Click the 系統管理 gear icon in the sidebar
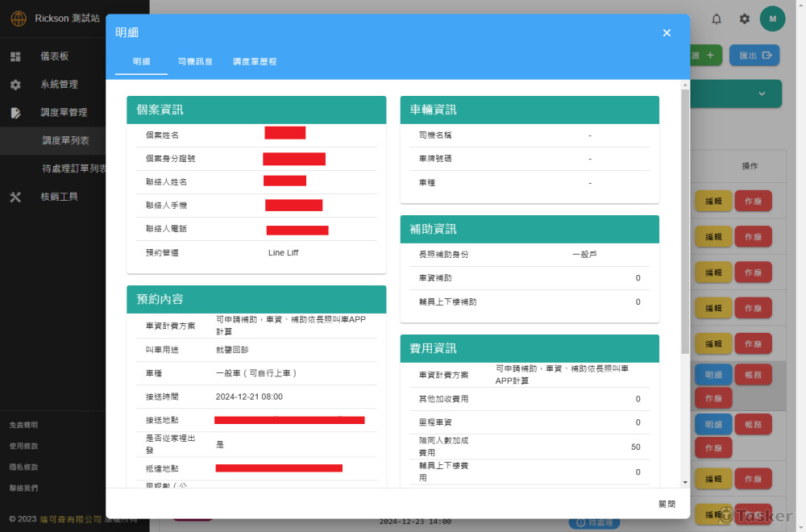806x532 pixels. point(15,85)
